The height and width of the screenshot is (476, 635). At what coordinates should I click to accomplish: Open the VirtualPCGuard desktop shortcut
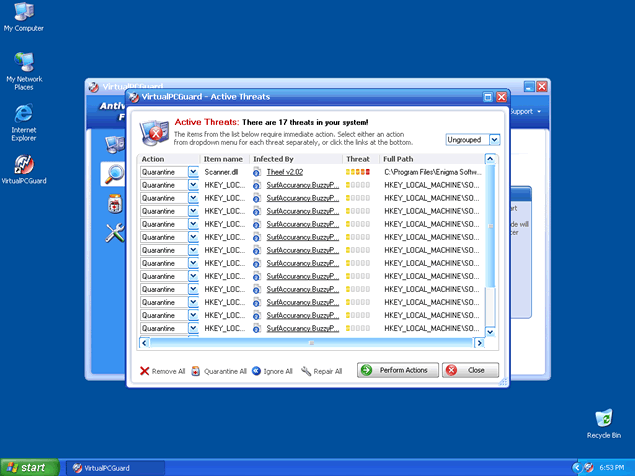point(23,166)
